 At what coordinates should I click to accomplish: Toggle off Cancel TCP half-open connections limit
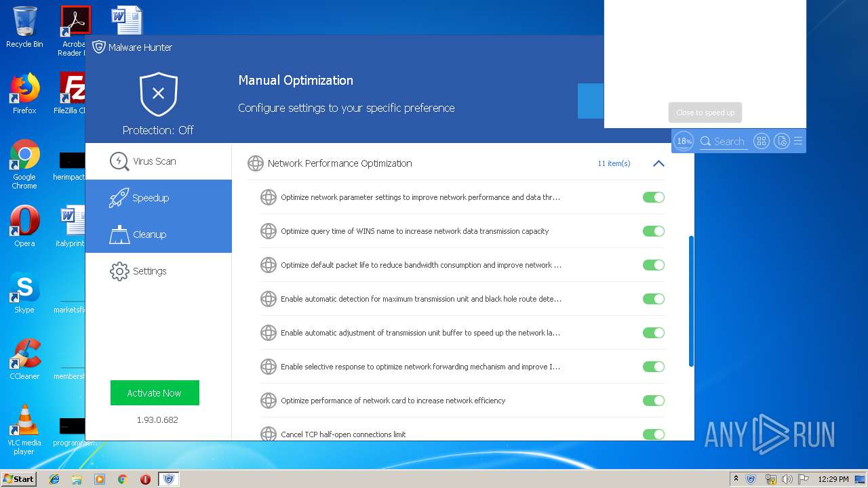pyautogui.click(x=654, y=434)
